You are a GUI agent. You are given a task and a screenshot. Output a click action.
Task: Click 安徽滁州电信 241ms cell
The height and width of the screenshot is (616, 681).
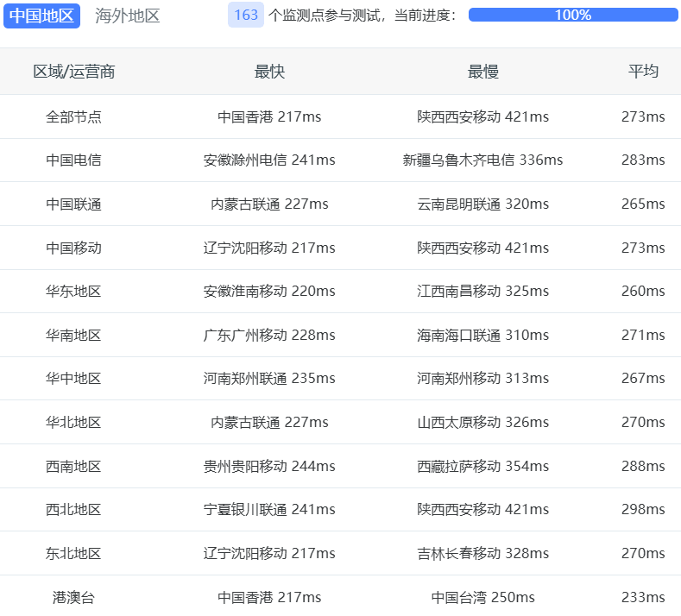[x=269, y=160]
